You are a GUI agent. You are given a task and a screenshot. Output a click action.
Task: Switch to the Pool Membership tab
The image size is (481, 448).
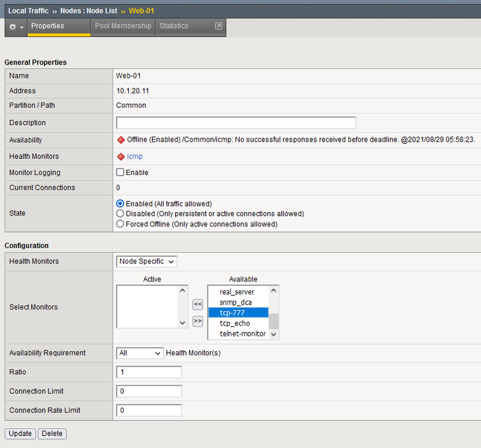tap(122, 26)
